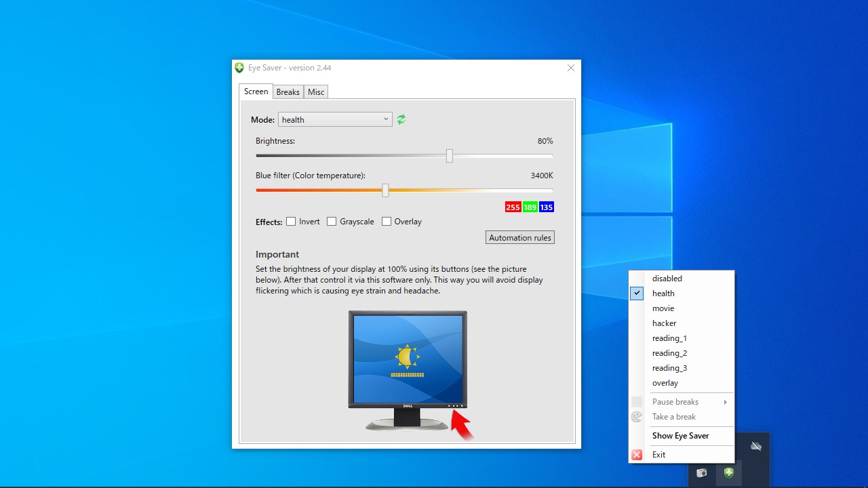Image resolution: width=868 pixels, height=488 pixels.
Task: Select reading_1 mode in tray menu
Action: (x=682, y=338)
